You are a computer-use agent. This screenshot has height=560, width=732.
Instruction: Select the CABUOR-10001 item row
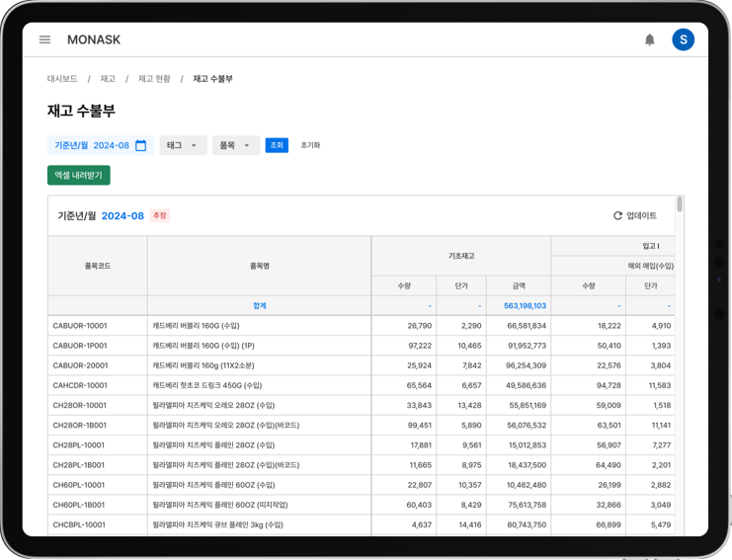(362, 326)
